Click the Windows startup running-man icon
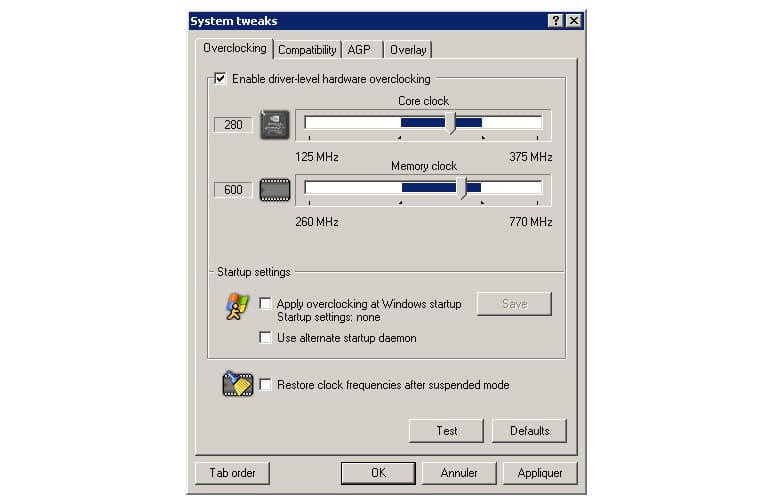The image size is (763, 504). click(x=237, y=306)
